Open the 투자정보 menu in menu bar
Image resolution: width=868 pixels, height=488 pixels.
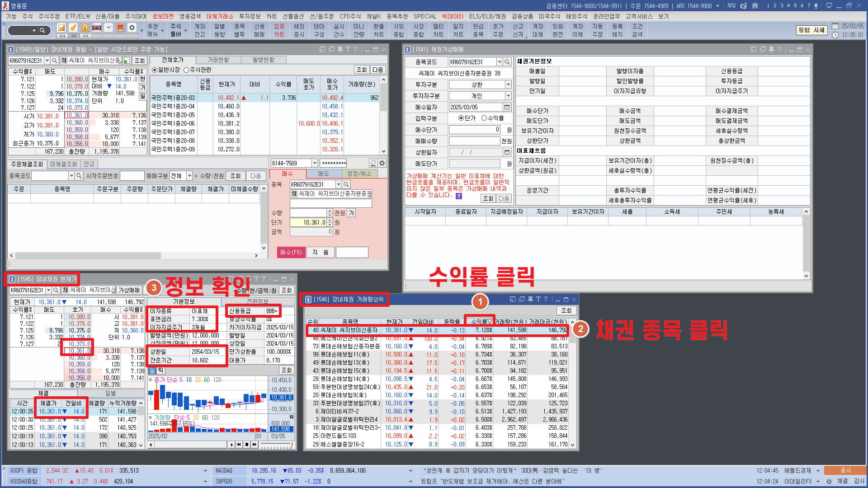(250, 16)
